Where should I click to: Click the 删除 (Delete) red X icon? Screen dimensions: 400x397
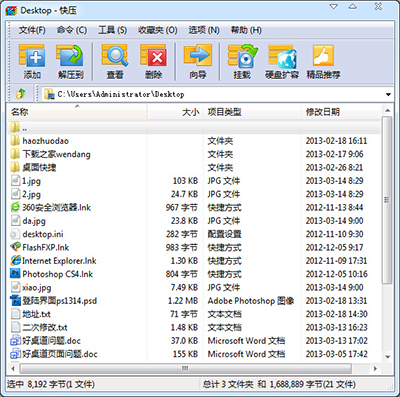coord(153,56)
